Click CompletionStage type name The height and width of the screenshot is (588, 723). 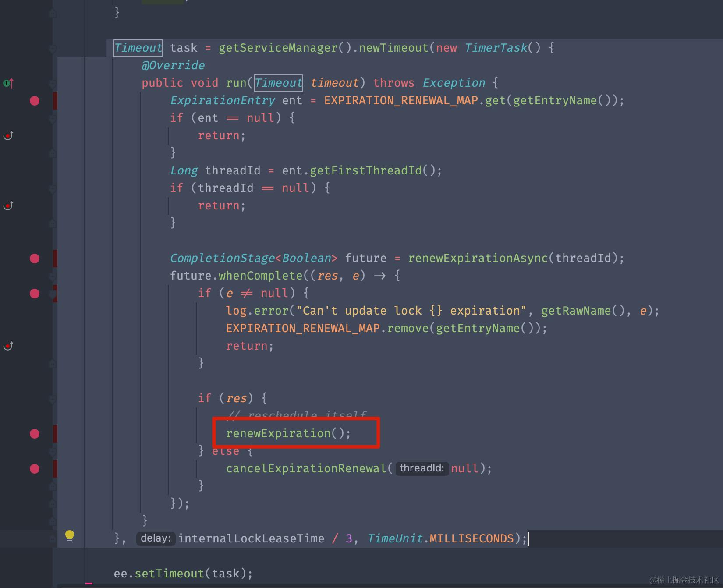pos(222,258)
